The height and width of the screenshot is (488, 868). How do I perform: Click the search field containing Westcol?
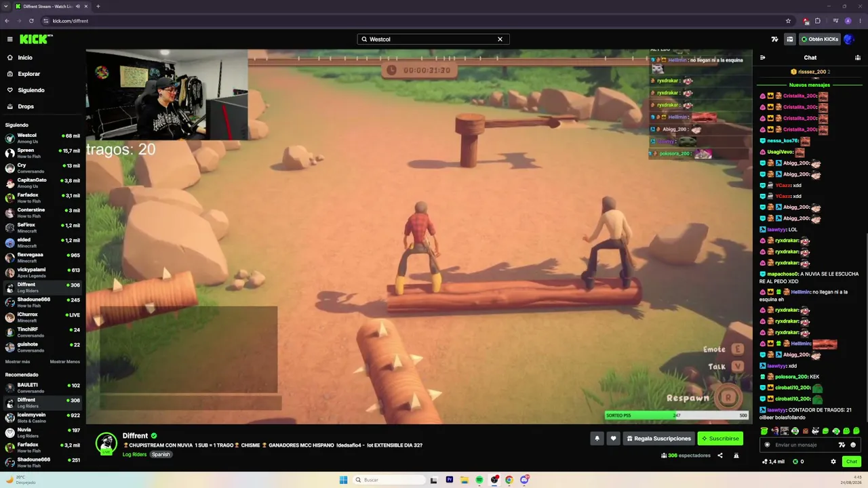click(433, 39)
